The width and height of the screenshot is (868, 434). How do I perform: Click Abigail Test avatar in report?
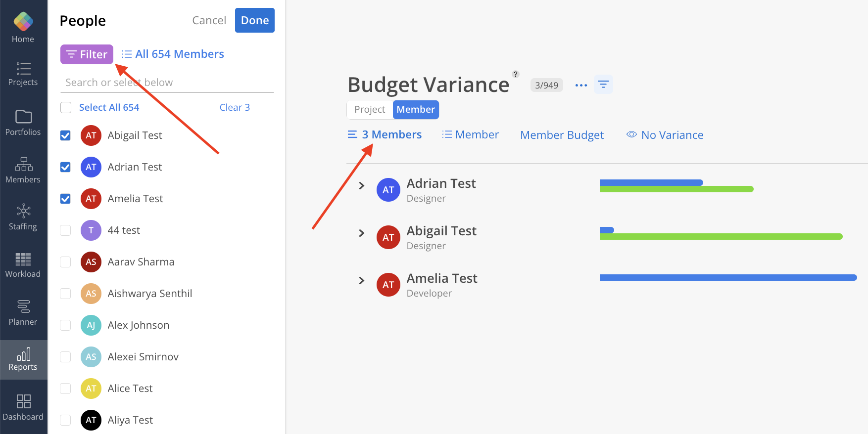[388, 237]
